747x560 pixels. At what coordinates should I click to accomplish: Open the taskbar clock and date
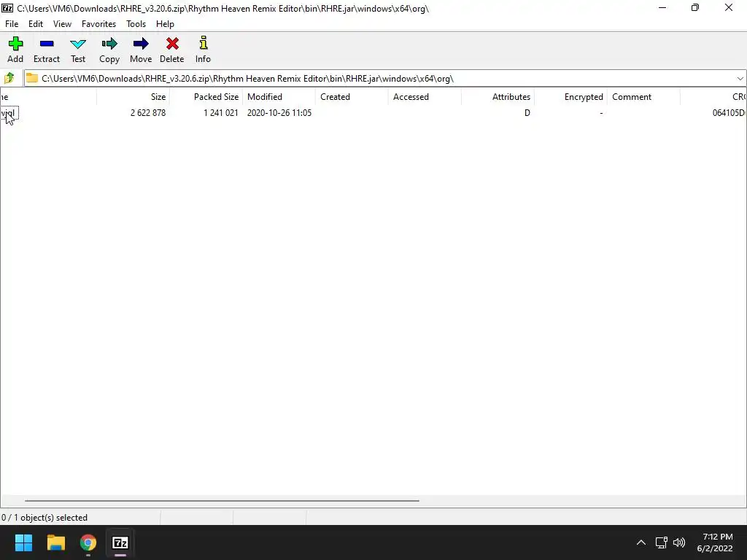coord(715,542)
